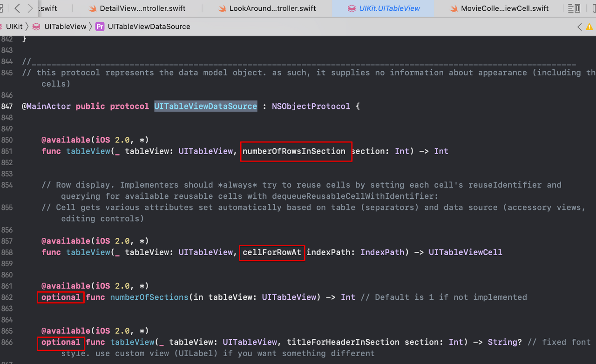The height and width of the screenshot is (364, 596).
Task: Click the IndexPath type on line 858
Action: pos(382,252)
